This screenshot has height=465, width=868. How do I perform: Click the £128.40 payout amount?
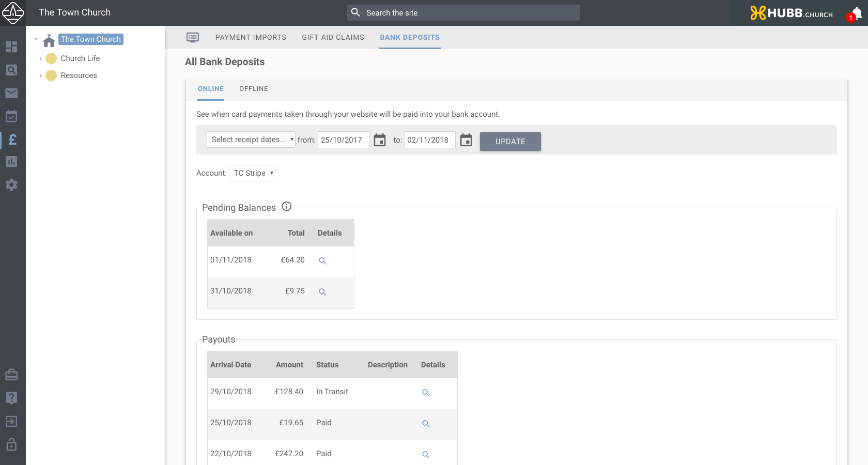tap(289, 392)
